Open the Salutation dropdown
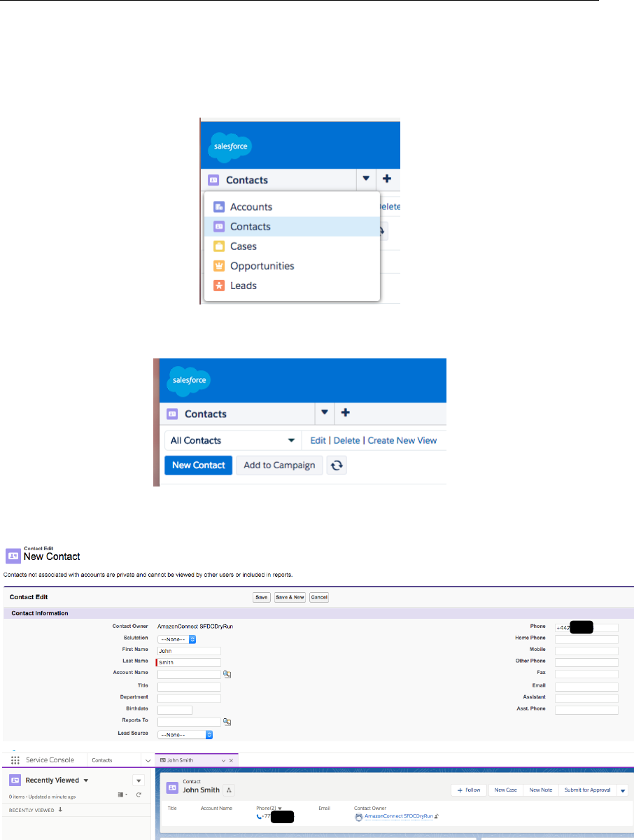 click(177, 639)
